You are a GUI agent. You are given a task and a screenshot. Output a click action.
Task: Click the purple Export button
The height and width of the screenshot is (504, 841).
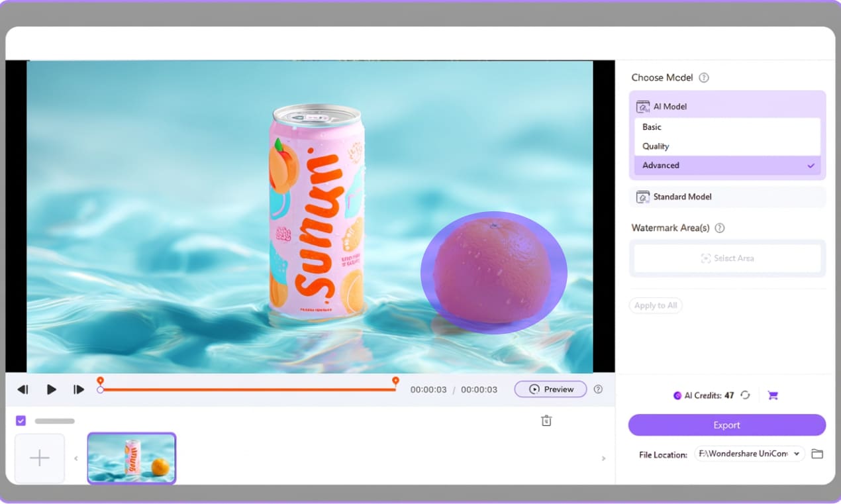727,425
